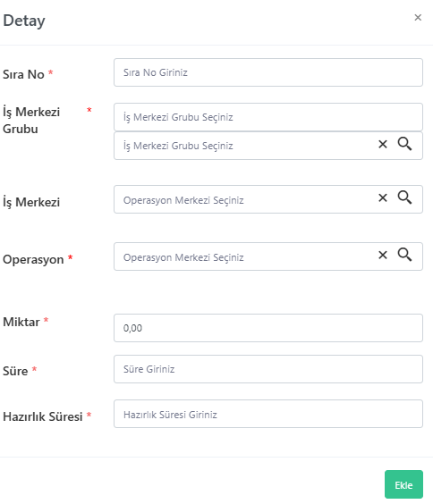Click the Miktar field showing 0,00
433x504 pixels.
coord(268,328)
